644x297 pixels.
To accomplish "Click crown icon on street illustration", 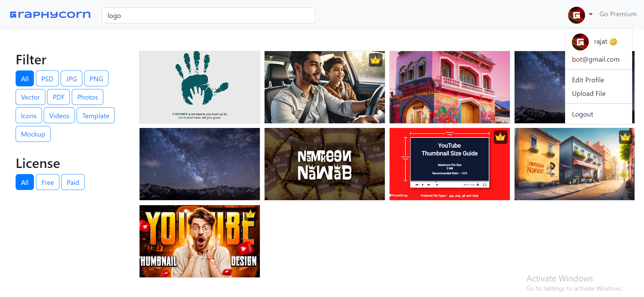I will [x=625, y=137].
